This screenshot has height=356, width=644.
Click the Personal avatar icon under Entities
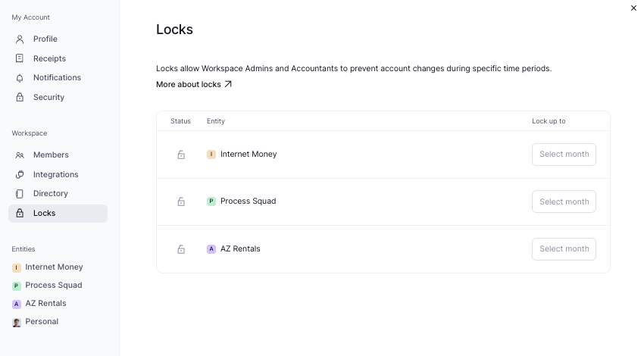pos(17,322)
